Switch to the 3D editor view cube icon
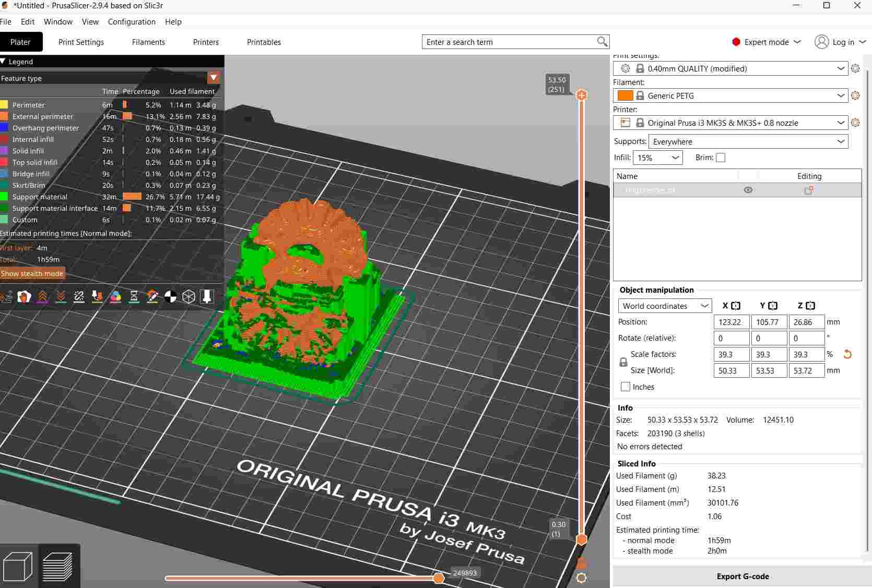872x588 pixels. click(19, 567)
